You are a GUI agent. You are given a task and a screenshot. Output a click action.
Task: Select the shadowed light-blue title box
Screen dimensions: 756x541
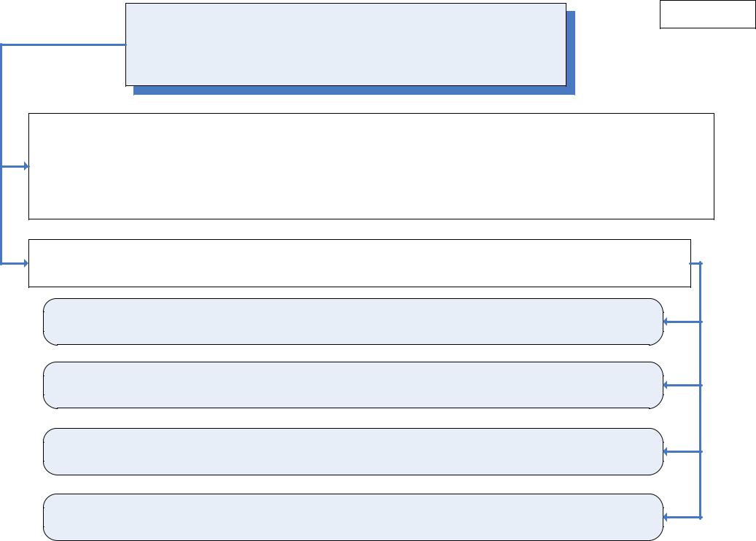pyautogui.click(x=346, y=45)
